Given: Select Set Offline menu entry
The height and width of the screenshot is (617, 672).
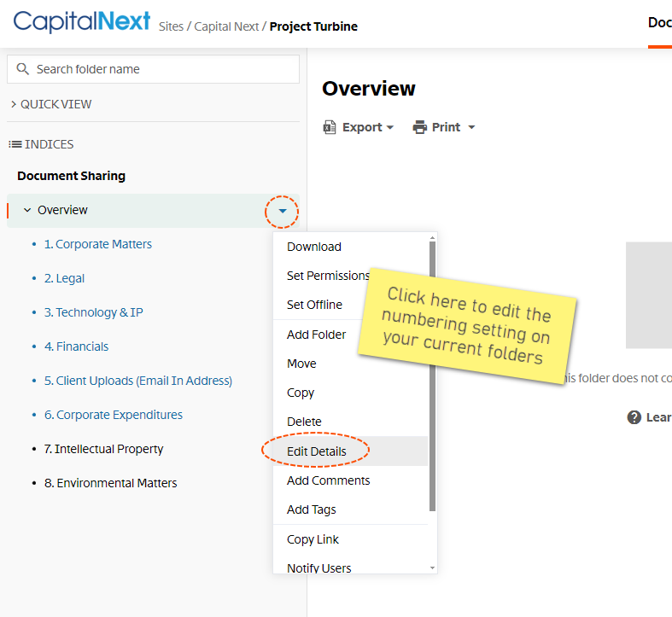Looking at the screenshot, I should point(314,305).
